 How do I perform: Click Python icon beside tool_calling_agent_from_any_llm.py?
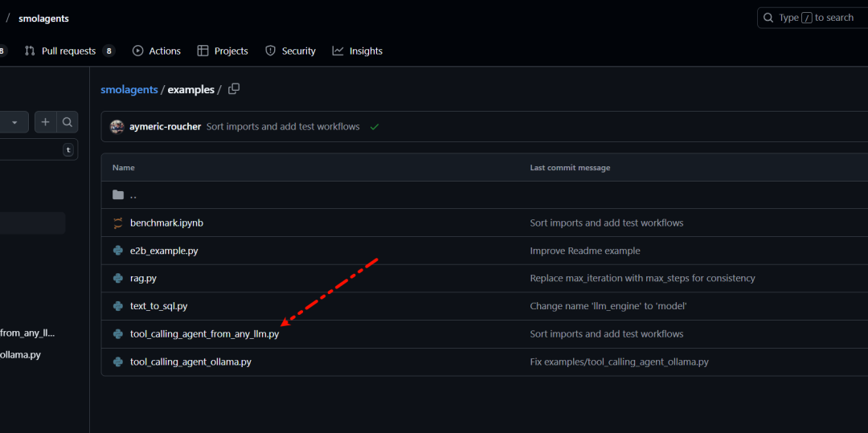(118, 334)
